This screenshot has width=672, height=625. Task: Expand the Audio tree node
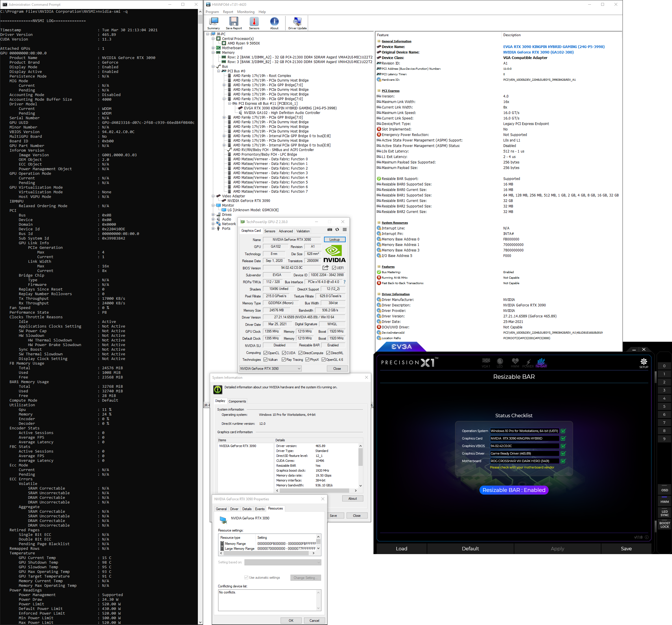click(213, 219)
